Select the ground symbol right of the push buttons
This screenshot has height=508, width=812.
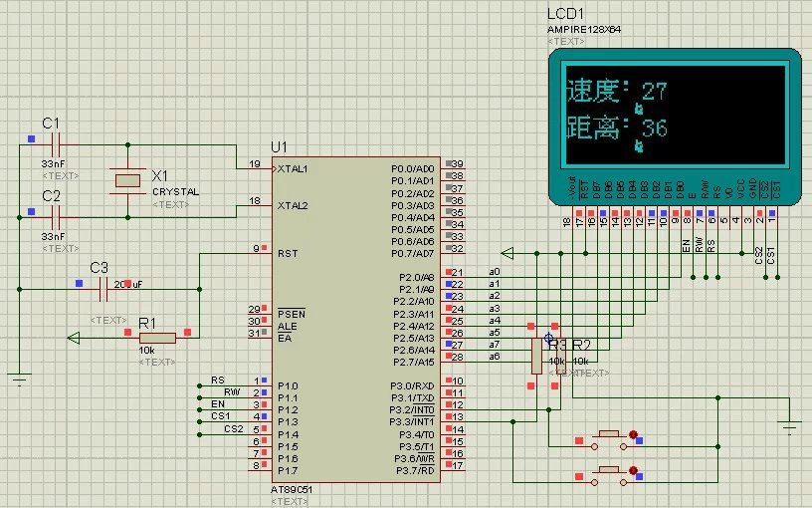(790, 426)
